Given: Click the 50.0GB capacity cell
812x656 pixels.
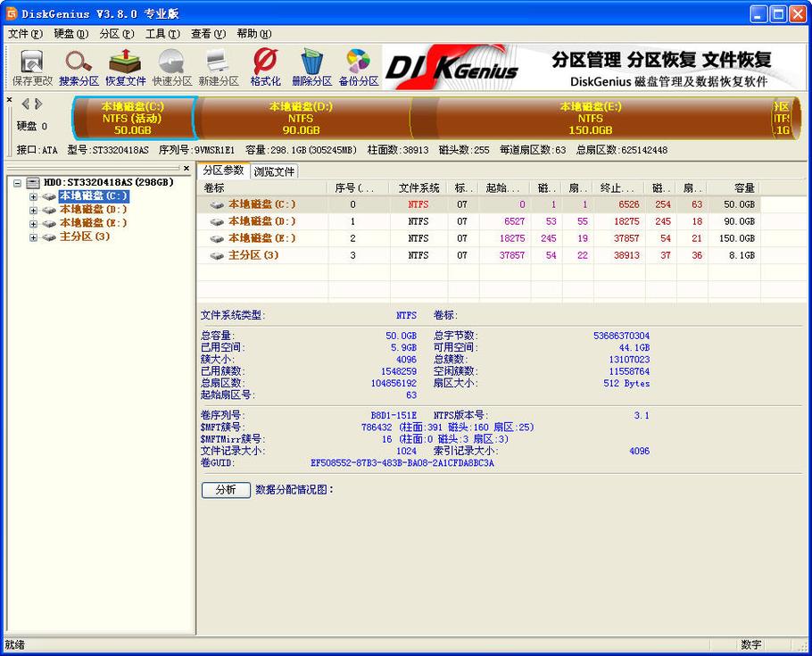Looking at the screenshot, I should click(739, 204).
